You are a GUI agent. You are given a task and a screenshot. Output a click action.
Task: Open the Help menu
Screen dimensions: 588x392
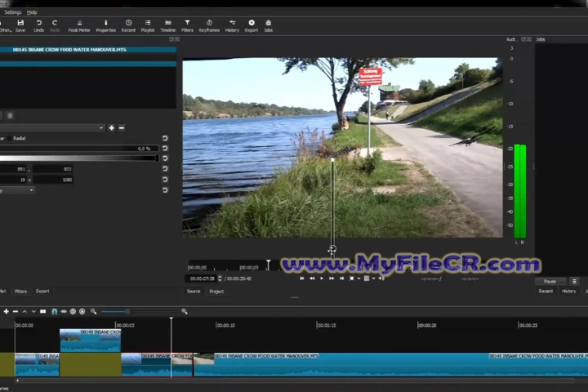[x=32, y=12]
